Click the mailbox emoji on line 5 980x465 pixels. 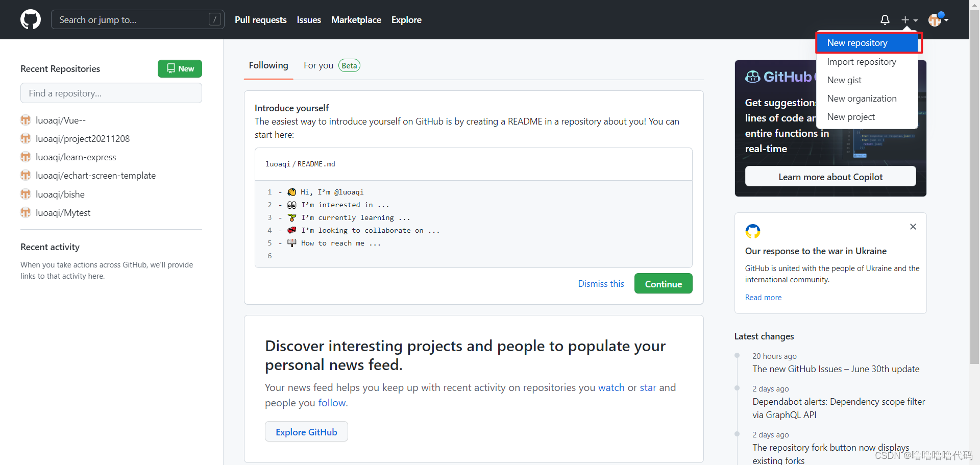click(x=291, y=243)
